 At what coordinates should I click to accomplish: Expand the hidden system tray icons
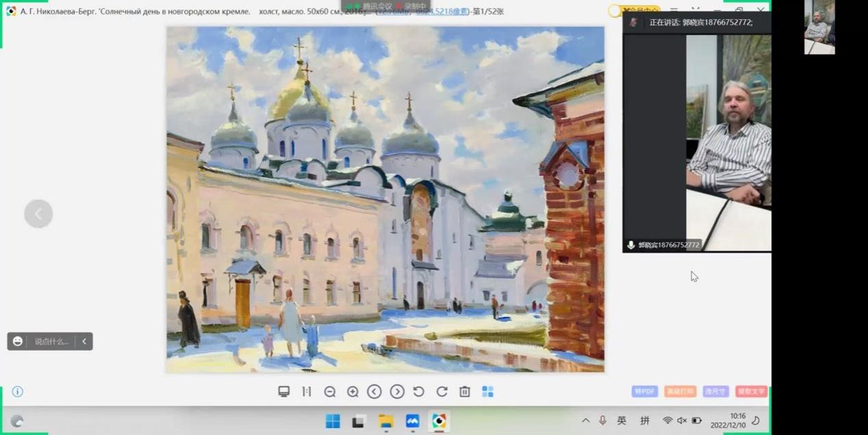click(x=585, y=421)
